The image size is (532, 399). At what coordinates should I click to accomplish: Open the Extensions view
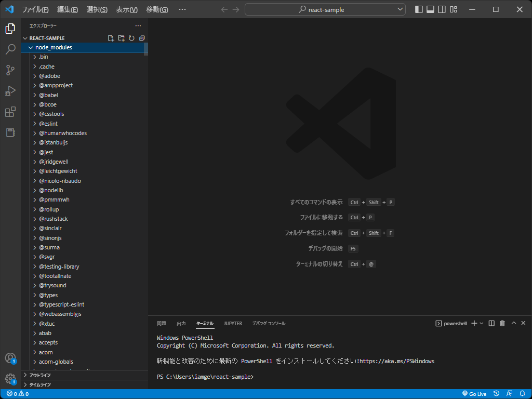tap(10, 112)
